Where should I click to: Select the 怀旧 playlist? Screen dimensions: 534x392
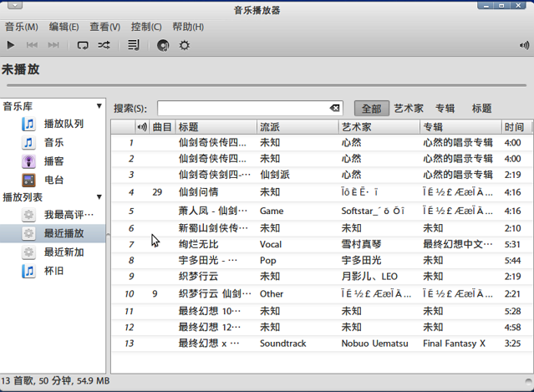pyautogui.click(x=53, y=271)
